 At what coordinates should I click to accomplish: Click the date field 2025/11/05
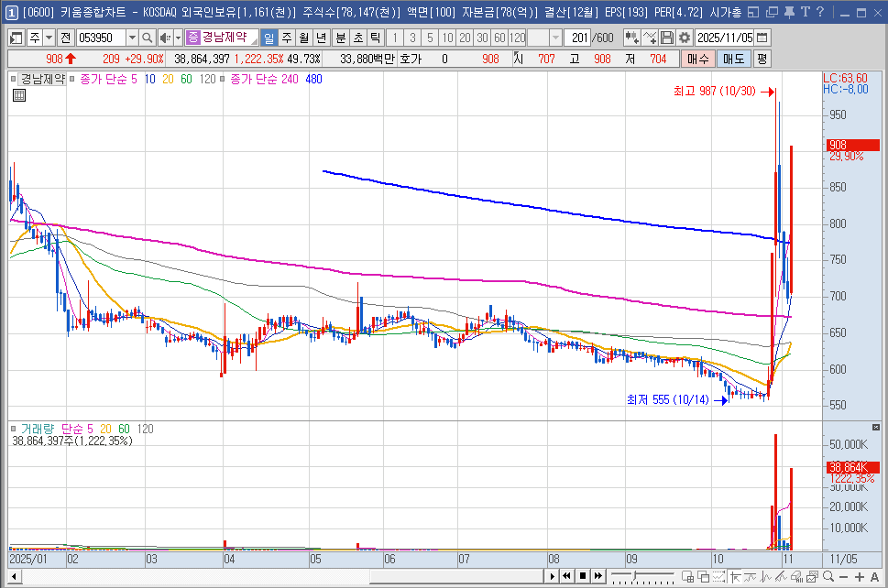point(725,38)
